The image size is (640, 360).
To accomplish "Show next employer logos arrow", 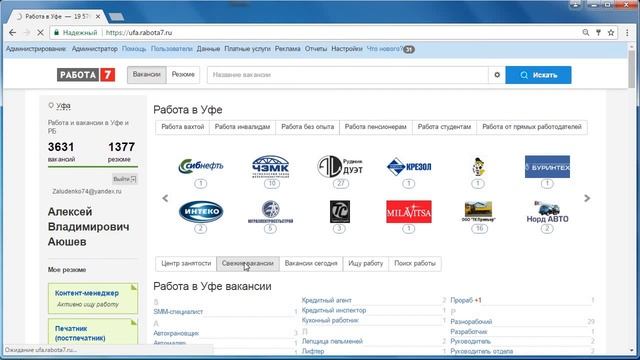I will pos(587,198).
